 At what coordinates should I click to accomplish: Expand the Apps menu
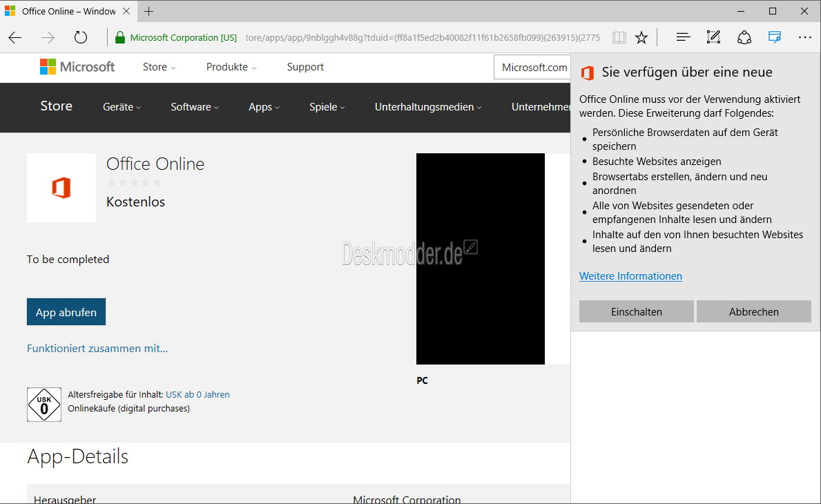(264, 107)
